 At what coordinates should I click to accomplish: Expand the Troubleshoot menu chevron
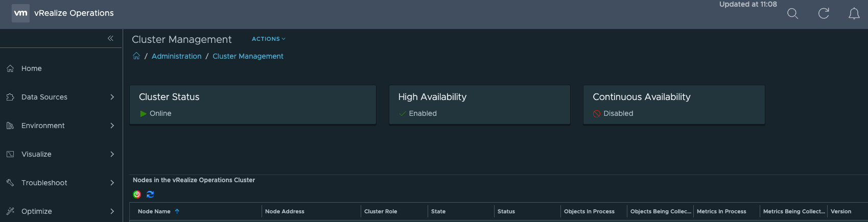112,183
